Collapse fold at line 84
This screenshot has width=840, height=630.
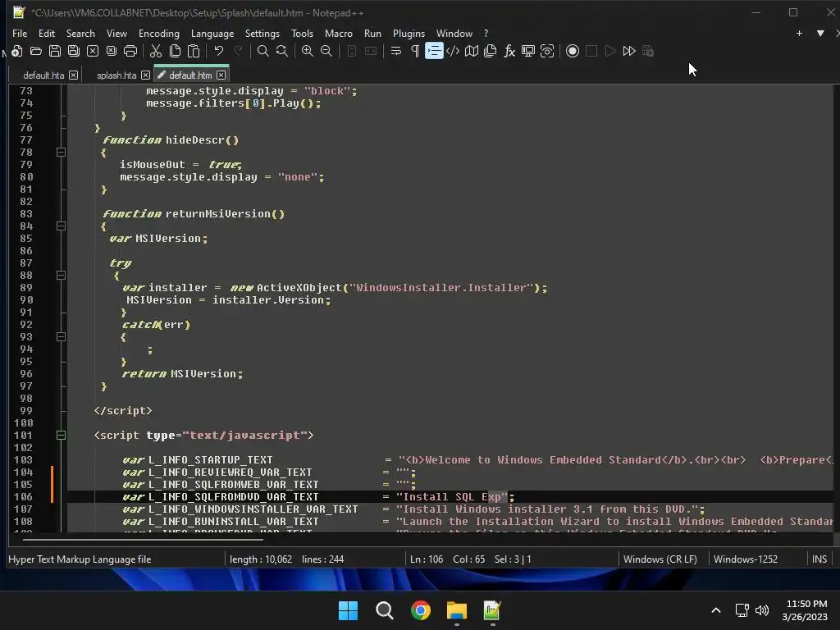61,226
